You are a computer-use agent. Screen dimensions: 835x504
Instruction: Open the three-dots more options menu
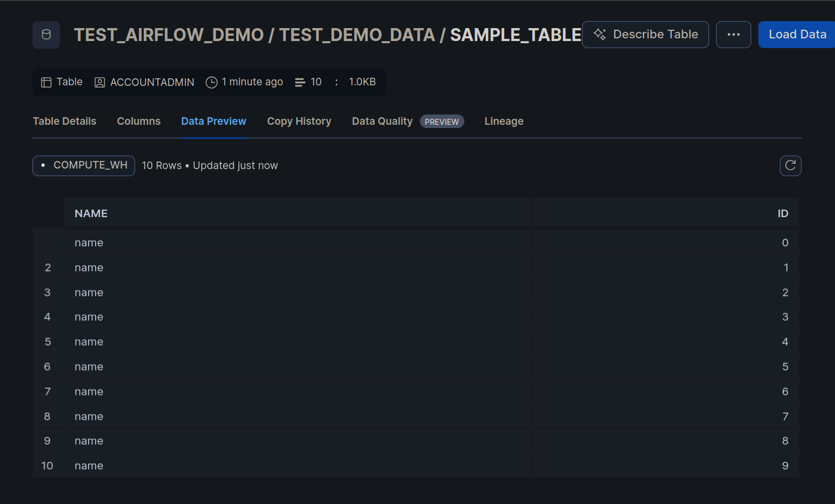[733, 35]
